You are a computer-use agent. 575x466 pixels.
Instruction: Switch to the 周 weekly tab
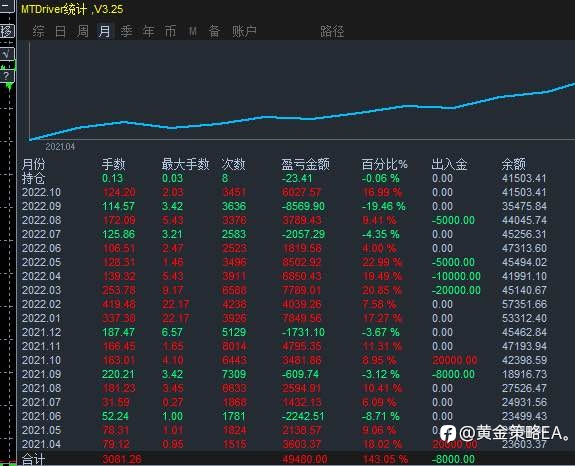pyautogui.click(x=83, y=31)
